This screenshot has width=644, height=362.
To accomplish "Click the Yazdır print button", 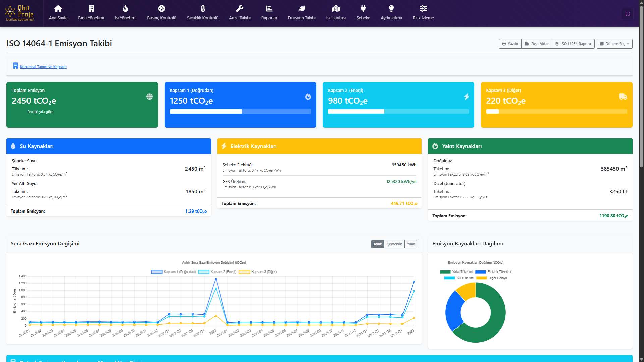I will (510, 44).
